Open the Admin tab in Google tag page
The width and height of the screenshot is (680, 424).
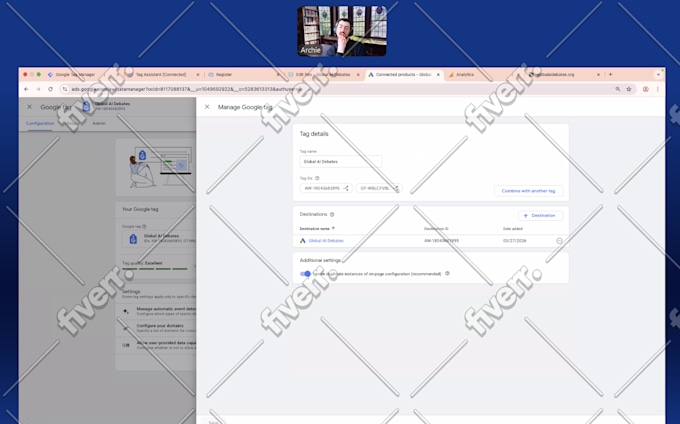pyautogui.click(x=99, y=123)
